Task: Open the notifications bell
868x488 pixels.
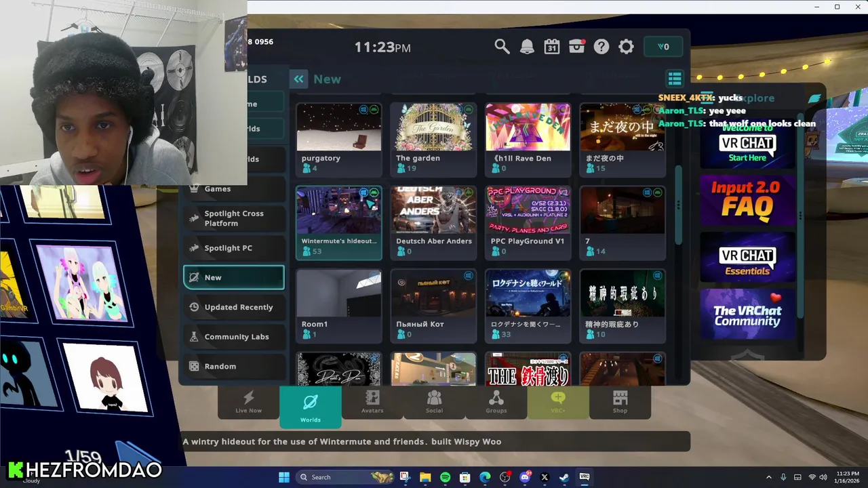Action: pyautogui.click(x=527, y=47)
